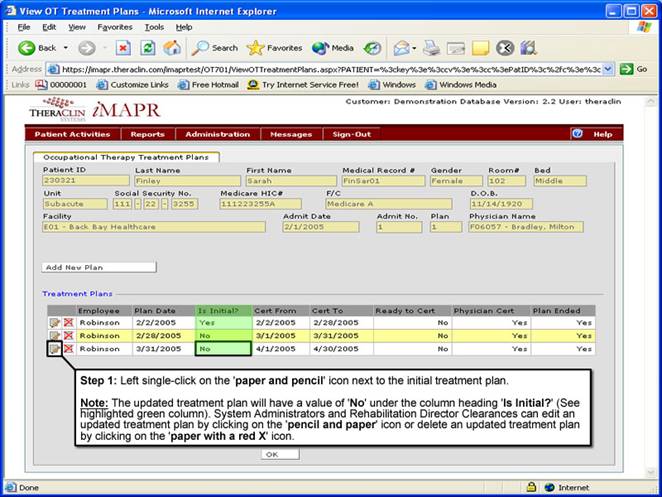Click the edit icon for the 2/2/2005 plan
Screen dimensions: 662x497
[x=54, y=323]
